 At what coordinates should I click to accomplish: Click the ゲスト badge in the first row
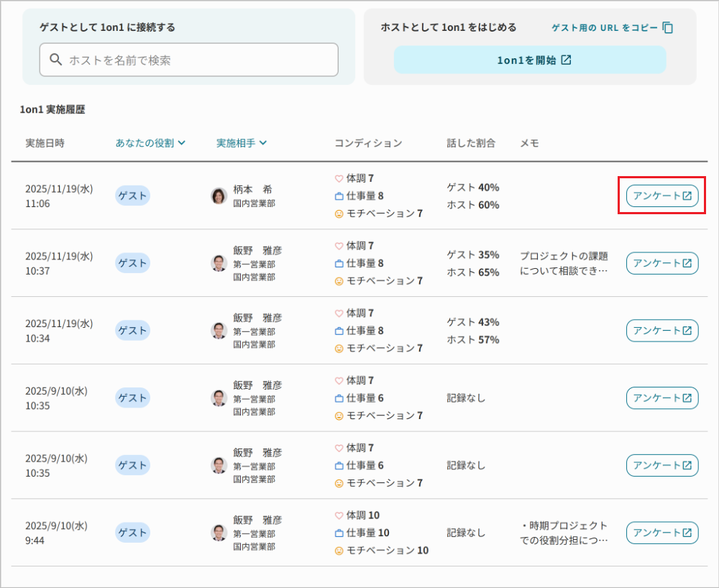[132, 196]
